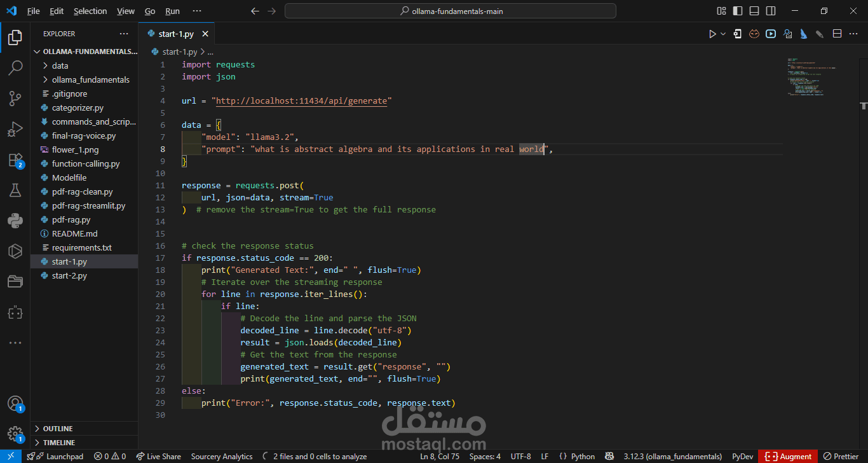Select Python interpreter 3.12.3 in status bar

(x=672, y=456)
